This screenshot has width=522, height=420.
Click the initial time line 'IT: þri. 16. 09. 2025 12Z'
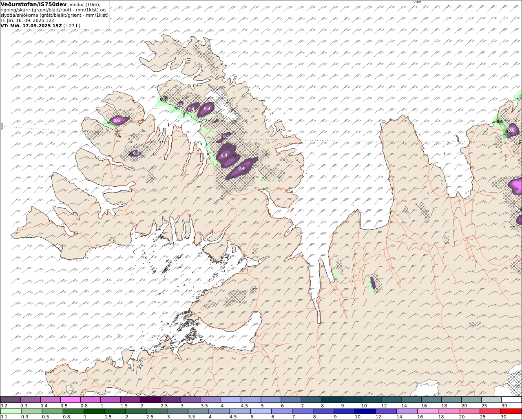(27, 20)
